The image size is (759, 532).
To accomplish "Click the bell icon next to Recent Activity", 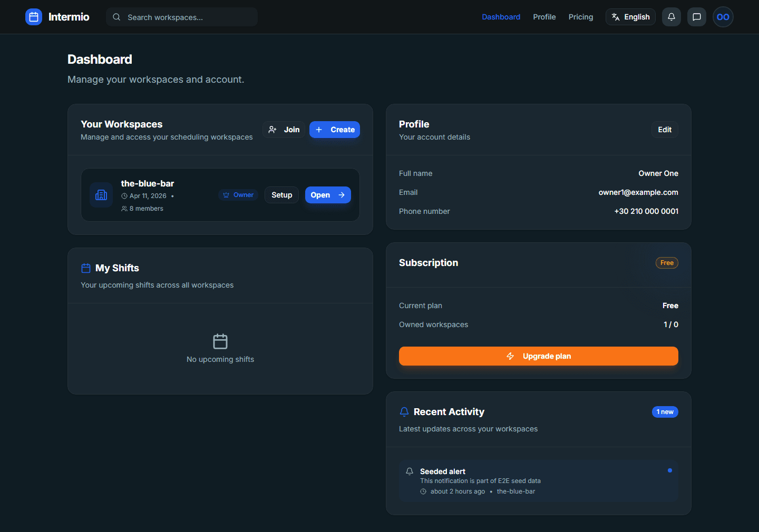I will click(404, 412).
